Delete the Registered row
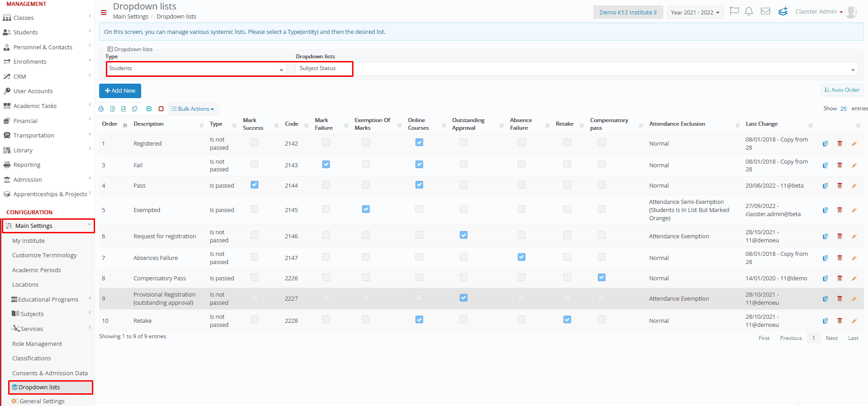 840,144
